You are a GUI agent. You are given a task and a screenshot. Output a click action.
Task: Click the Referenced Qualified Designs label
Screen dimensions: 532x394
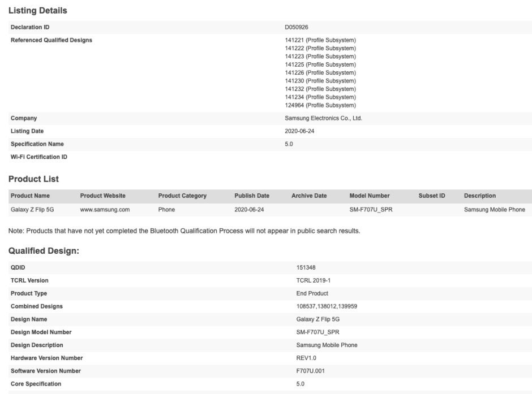tap(52, 40)
